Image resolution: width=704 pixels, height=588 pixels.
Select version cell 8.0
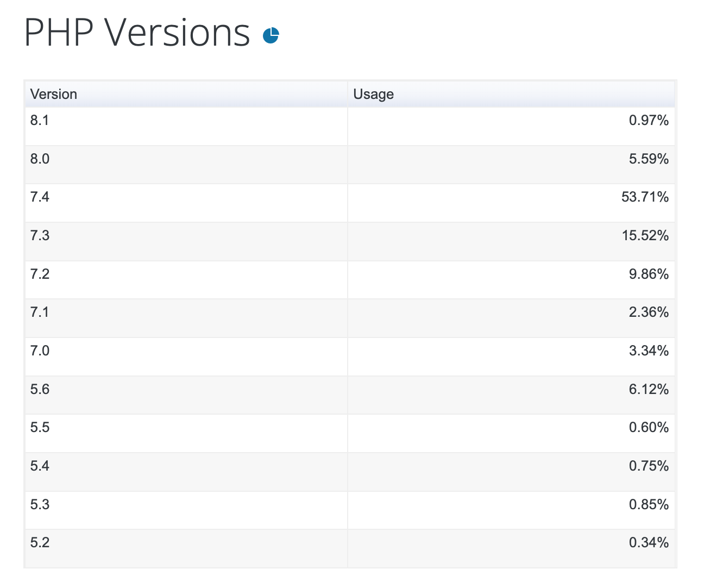(x=186, y=165)
